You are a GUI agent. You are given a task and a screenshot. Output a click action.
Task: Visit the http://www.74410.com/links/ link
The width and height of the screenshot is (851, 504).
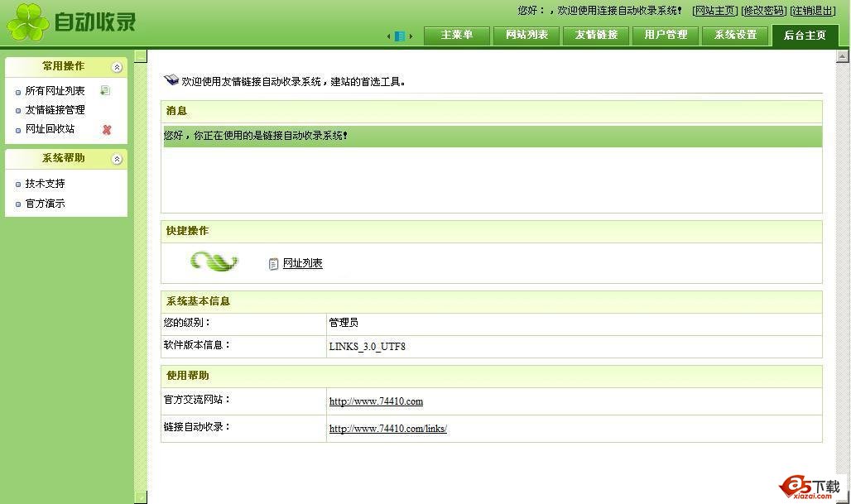pyautogui.click(x=388, y=429)
